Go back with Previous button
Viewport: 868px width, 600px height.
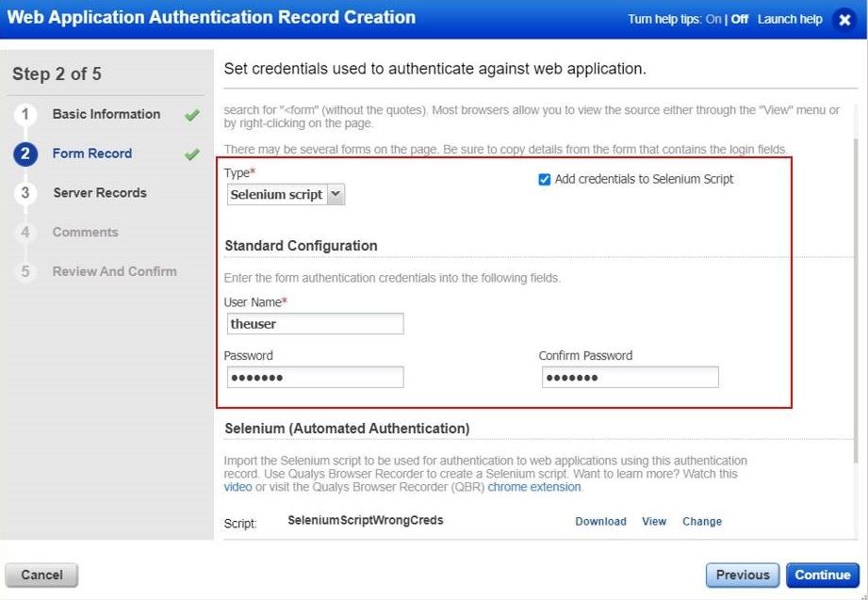click(x=743, y=576)
